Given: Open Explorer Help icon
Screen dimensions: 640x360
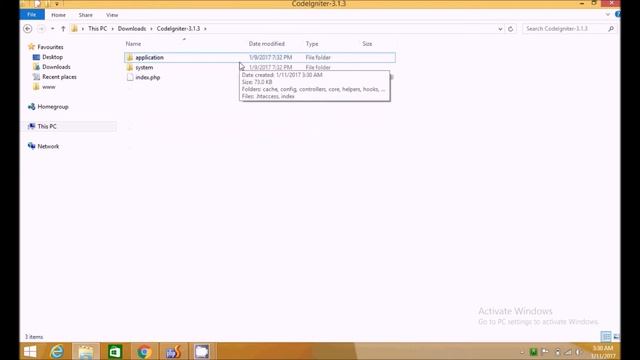Looking at the screenshot, I should coord(618,14).
